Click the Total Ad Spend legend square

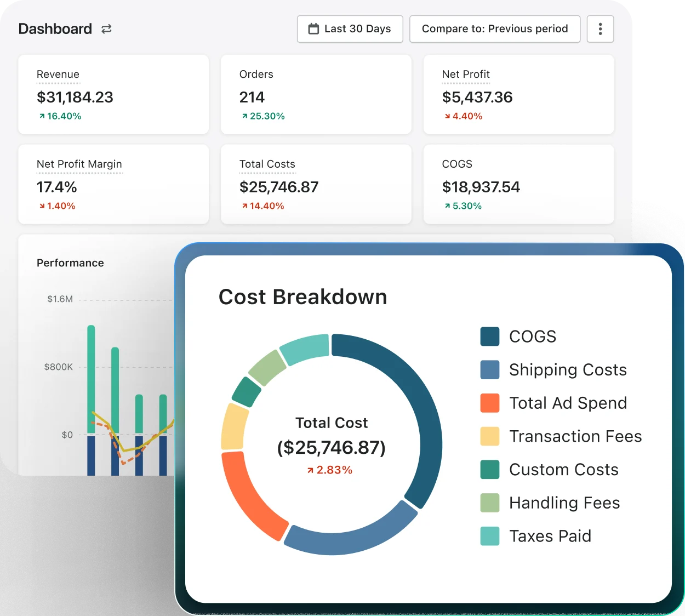[x=489, y=403]
